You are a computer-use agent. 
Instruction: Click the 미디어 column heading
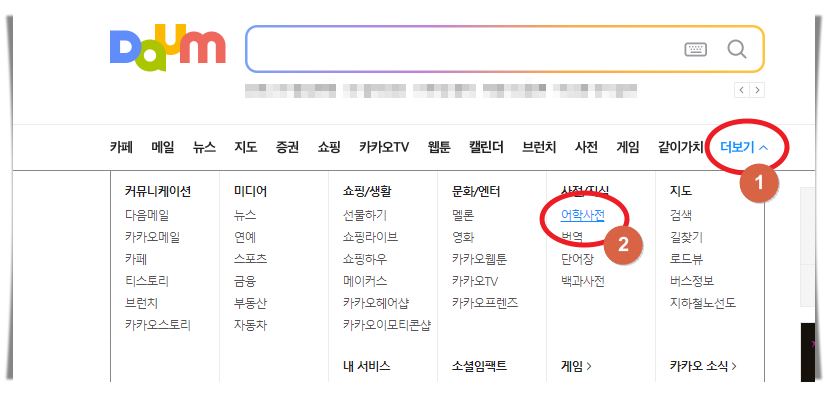click(x=250, y=191)
